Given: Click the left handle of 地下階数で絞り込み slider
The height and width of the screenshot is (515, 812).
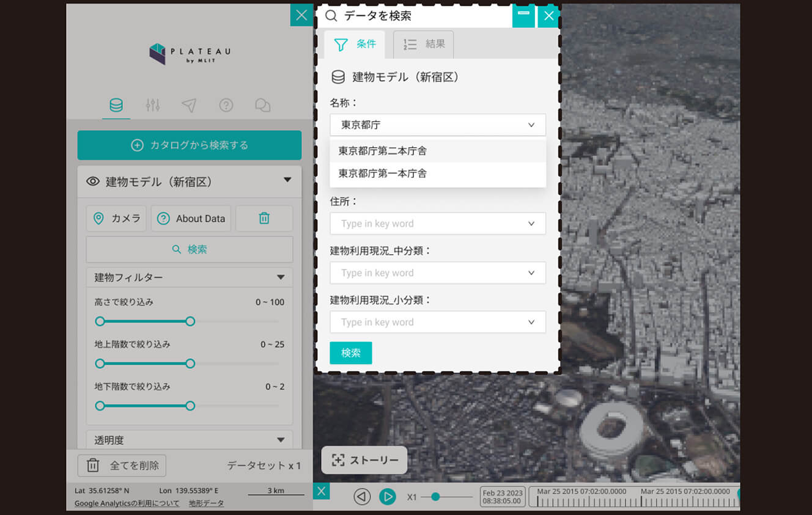Looking at the screenshot, I should click(100, 406).
